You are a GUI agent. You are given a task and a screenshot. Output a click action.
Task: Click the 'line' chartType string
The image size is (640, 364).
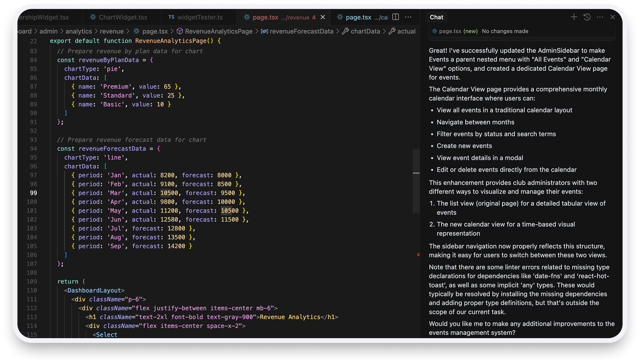pyautogui.click(x=114, y=157)
